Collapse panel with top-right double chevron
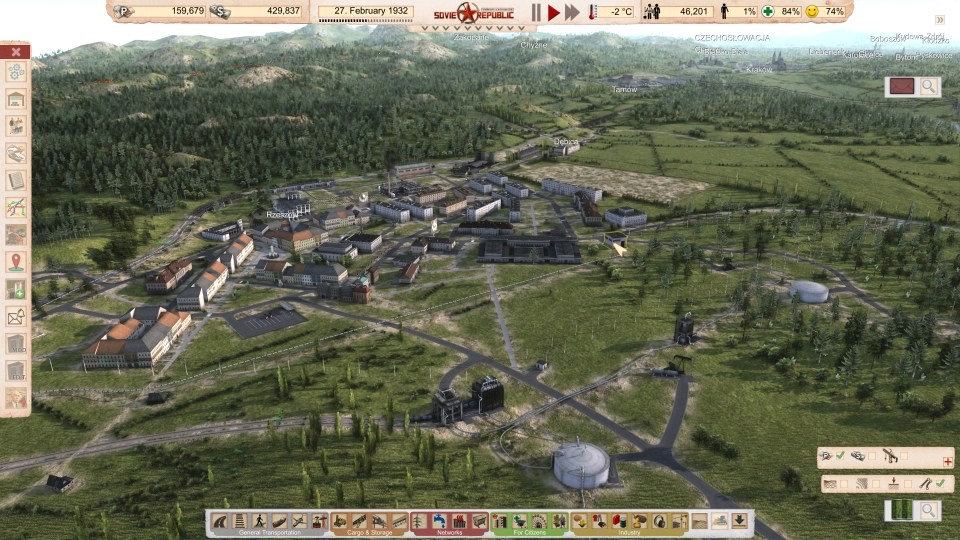Image resolution: width=960 pixels, height=540 pixels. click(940, 20)
